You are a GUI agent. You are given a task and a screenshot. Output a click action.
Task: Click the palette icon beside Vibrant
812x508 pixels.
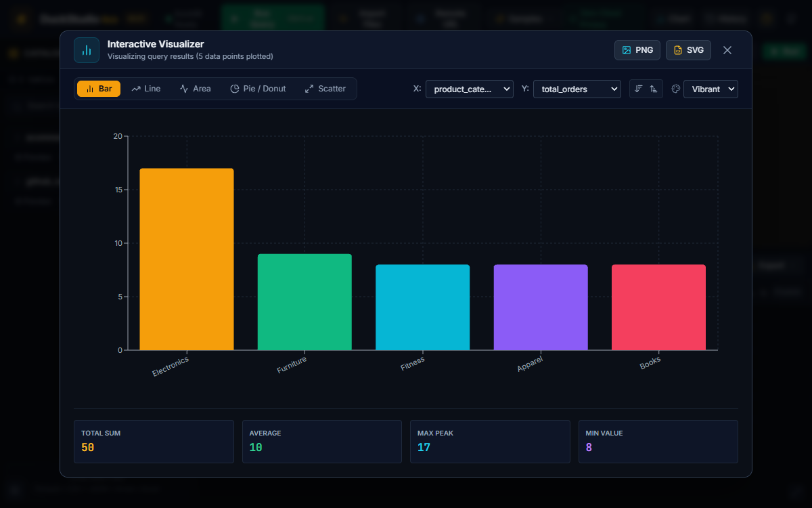[x=675, y=89]
